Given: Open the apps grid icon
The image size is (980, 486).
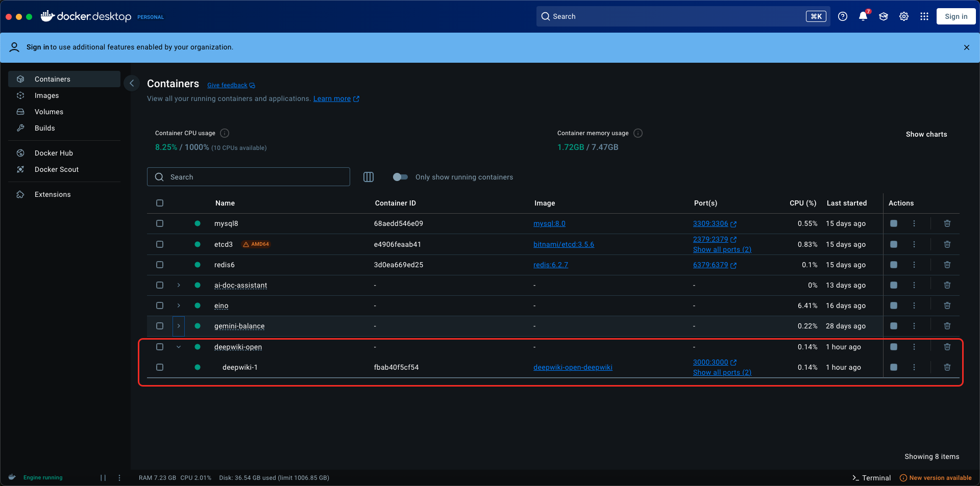Looking at the screenshot, I should [924, 16].
